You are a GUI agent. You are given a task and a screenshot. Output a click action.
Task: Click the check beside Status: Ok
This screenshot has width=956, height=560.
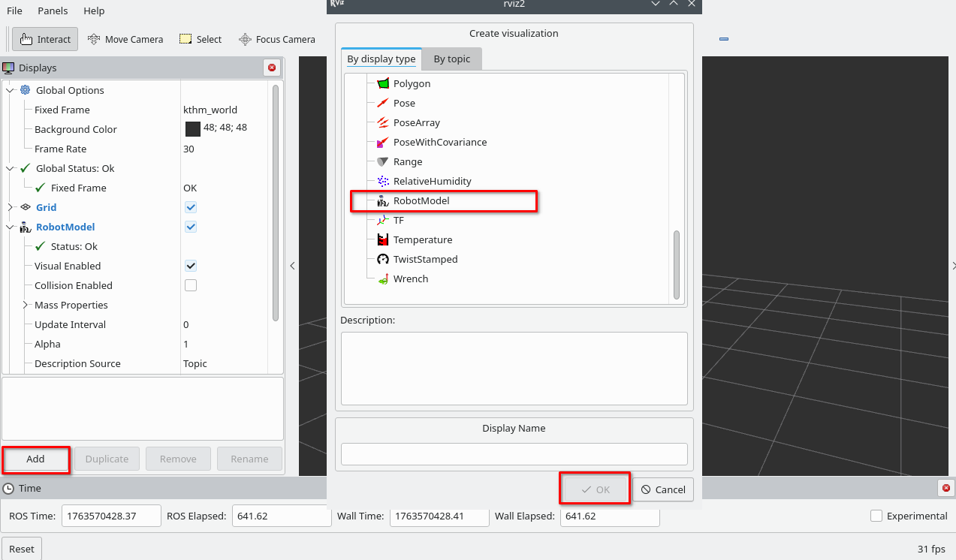[41, 246]
